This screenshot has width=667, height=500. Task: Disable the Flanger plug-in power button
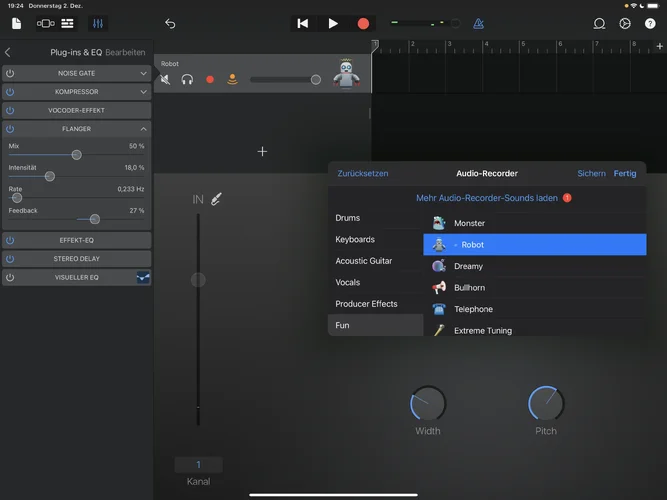[10, 129]
